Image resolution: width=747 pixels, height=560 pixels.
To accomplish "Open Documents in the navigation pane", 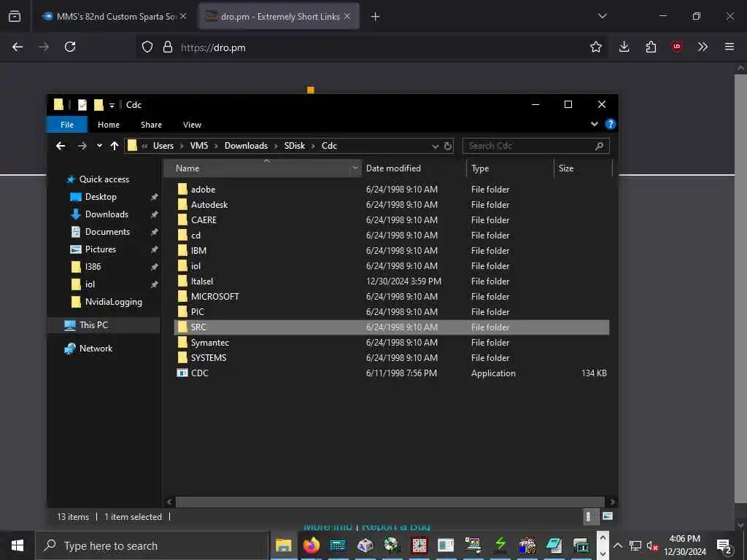I will point(107,232).
